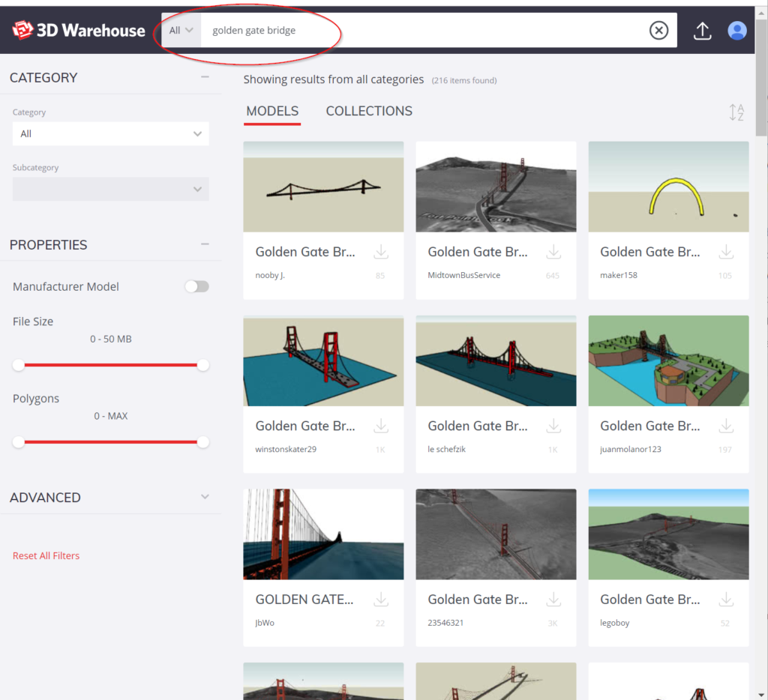Clear the search box with X icon
The image size is (768, 700).
click(658, 31)
